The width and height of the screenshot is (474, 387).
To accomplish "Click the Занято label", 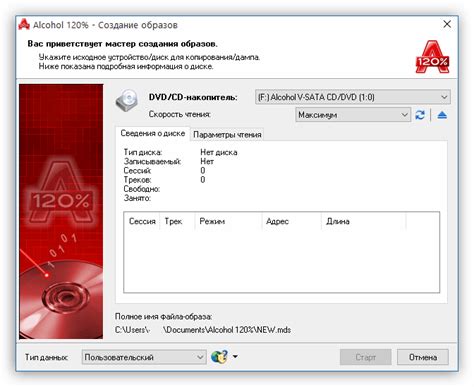I will (137, 198).
